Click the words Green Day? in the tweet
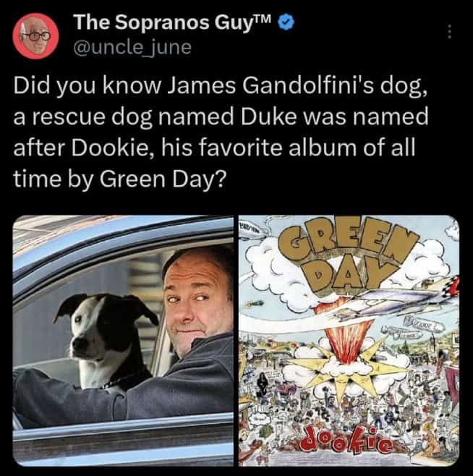The height and width of the screenshot is (476, 473). (x=163, y=179)
